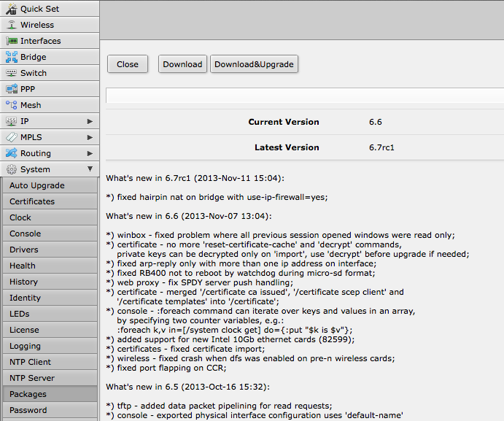The height and width of the screenshot is (421, 504).
Task: Open Bridge via its sidebar icon
Action: tap(11, 57)
